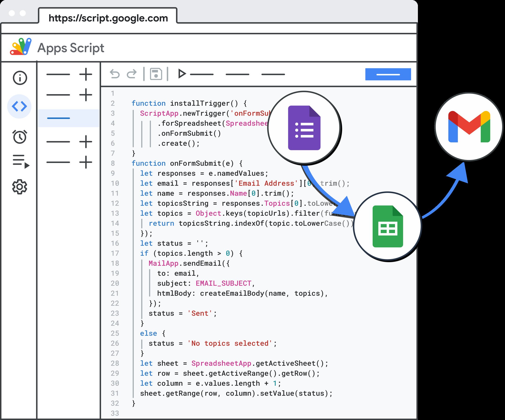Click 'setValue(status)' on line 31
Screen dimensions: 505x420
(294, 393)
